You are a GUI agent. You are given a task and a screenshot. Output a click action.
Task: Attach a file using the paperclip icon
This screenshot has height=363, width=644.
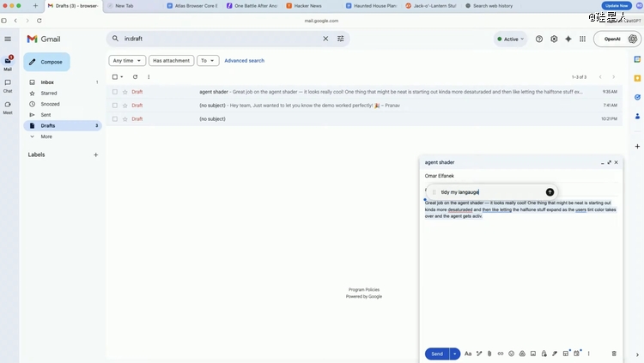(x=489, y=354)
